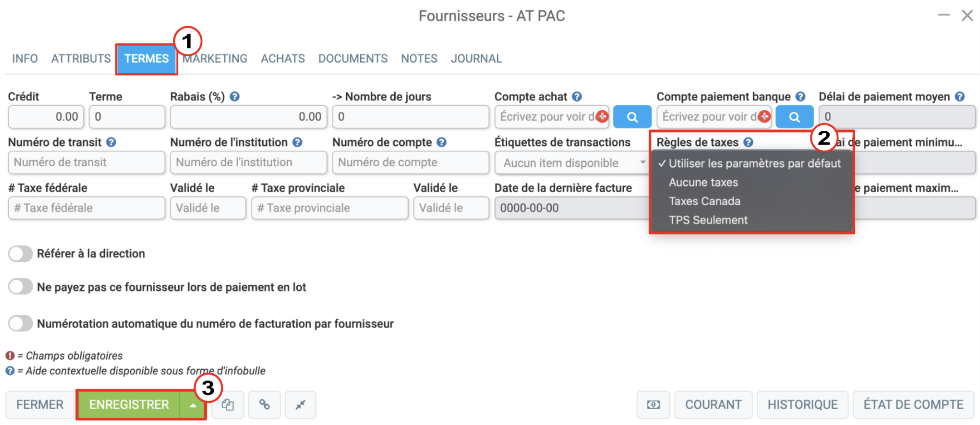Enable Ne payez pas ce fournisseur switch
Viewport: 980px width, 425px height.
[20, 287]
